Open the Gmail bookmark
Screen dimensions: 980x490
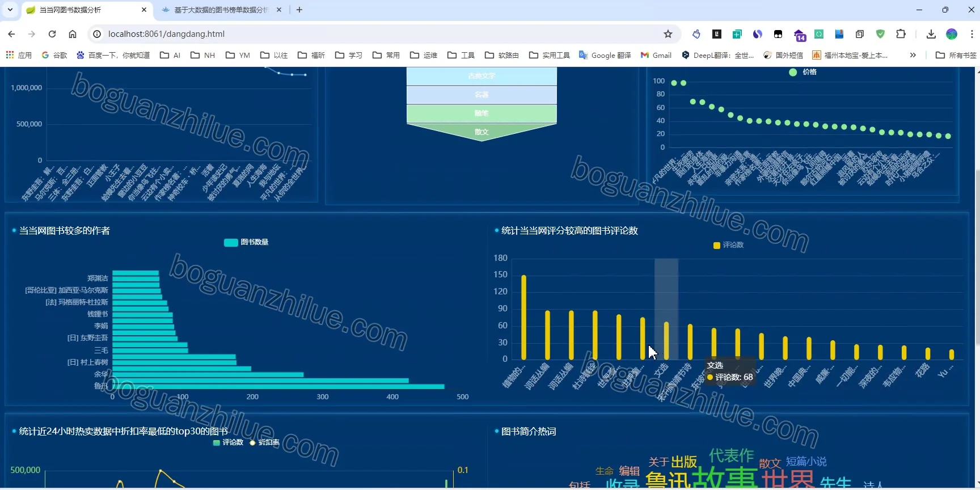(656, 55)
